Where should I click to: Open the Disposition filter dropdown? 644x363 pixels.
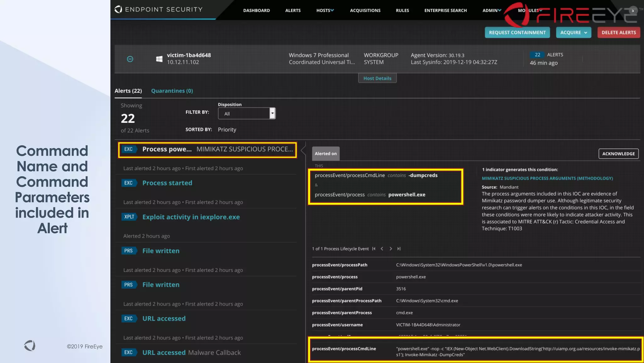click(x=247, y=114)
